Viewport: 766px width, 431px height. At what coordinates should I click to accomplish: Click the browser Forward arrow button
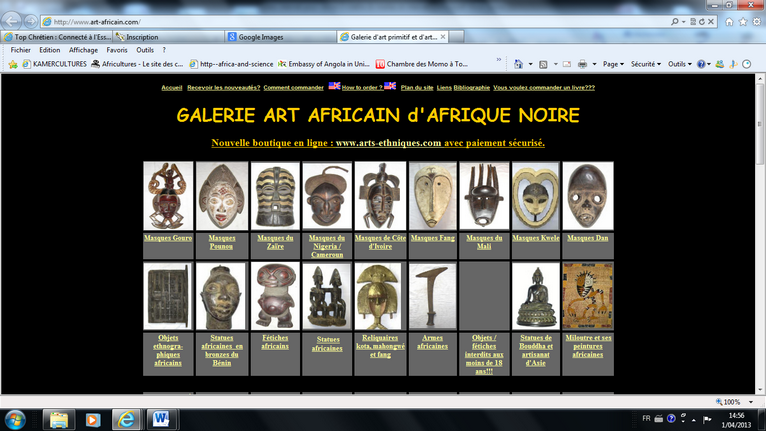[x=30, y=22]
